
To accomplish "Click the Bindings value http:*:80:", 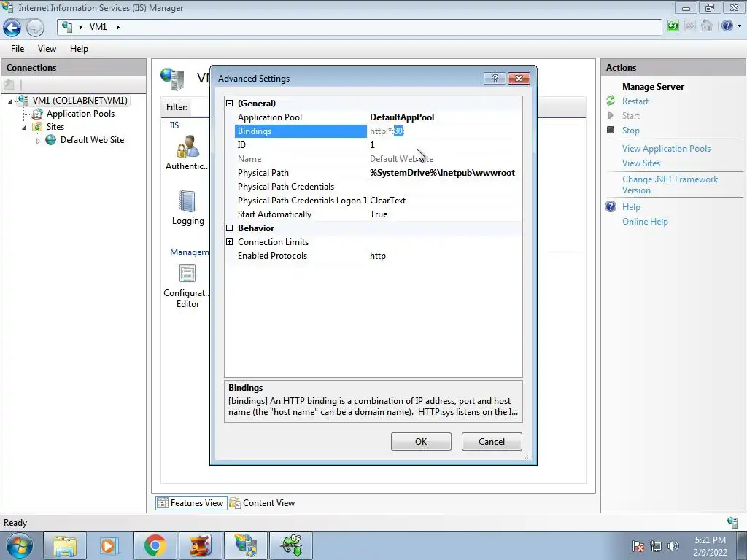I will coord(387,131).
